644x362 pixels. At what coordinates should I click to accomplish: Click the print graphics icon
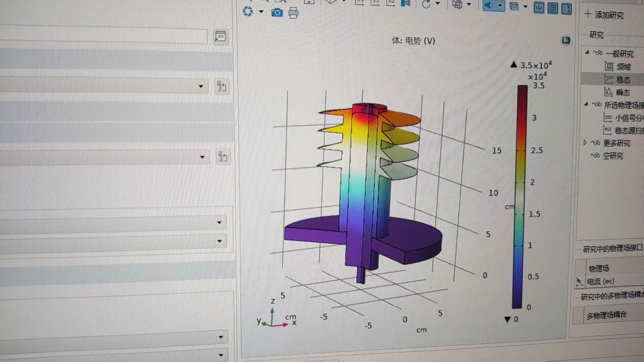click(x=293, y=13)
